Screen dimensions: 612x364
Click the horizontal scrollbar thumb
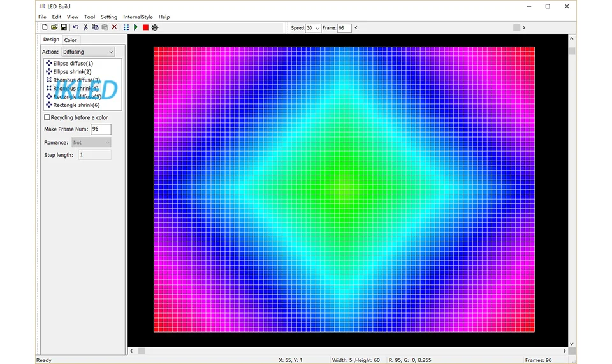pos(142,351)
